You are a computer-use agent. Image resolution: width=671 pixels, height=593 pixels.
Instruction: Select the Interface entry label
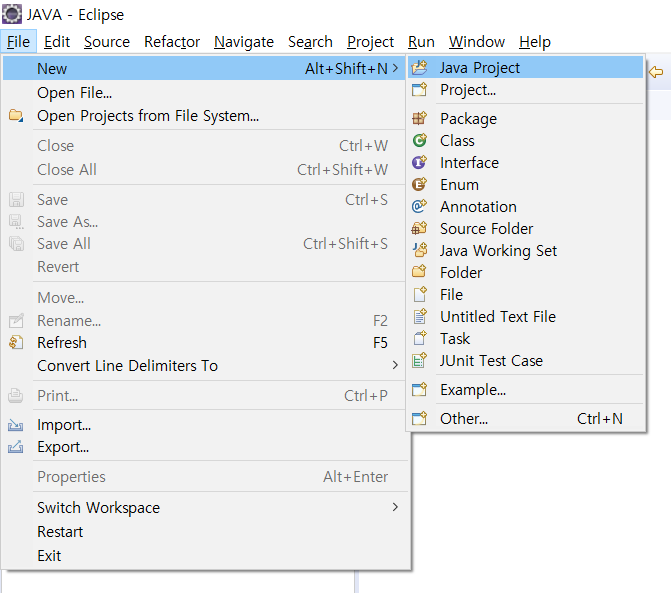(469, 162)
